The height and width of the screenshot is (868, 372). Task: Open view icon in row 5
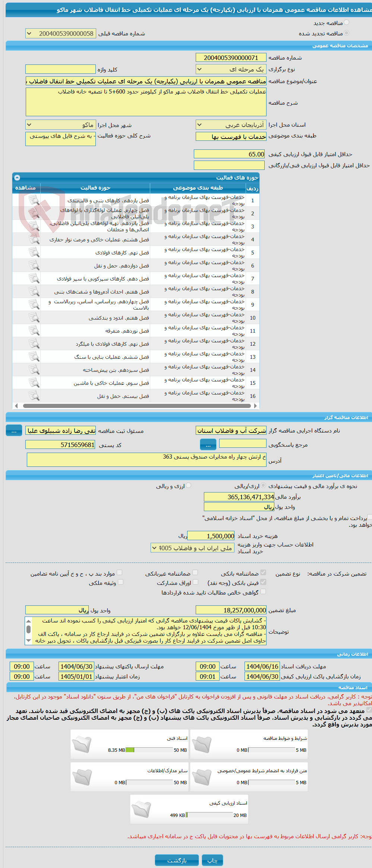click(x=34, y=253)
